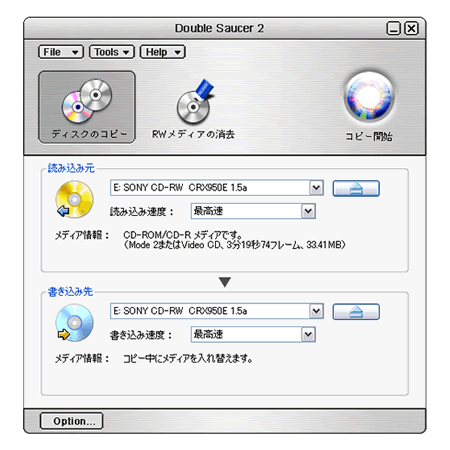Click the yellow source disc icon
The width and height of the screenshot is (450, 450).
74,199
